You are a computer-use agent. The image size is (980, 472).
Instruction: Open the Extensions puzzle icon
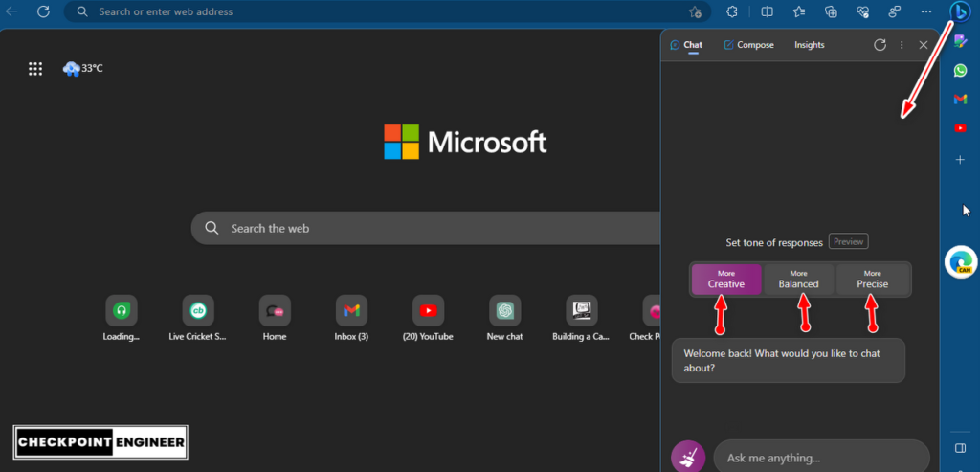[x=732, y=11]
